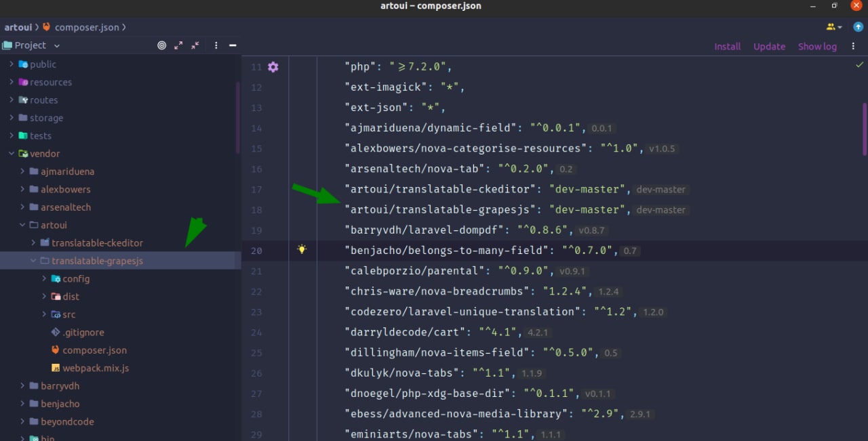Click the "dev-master" hint on line 17

click(661, 190)
